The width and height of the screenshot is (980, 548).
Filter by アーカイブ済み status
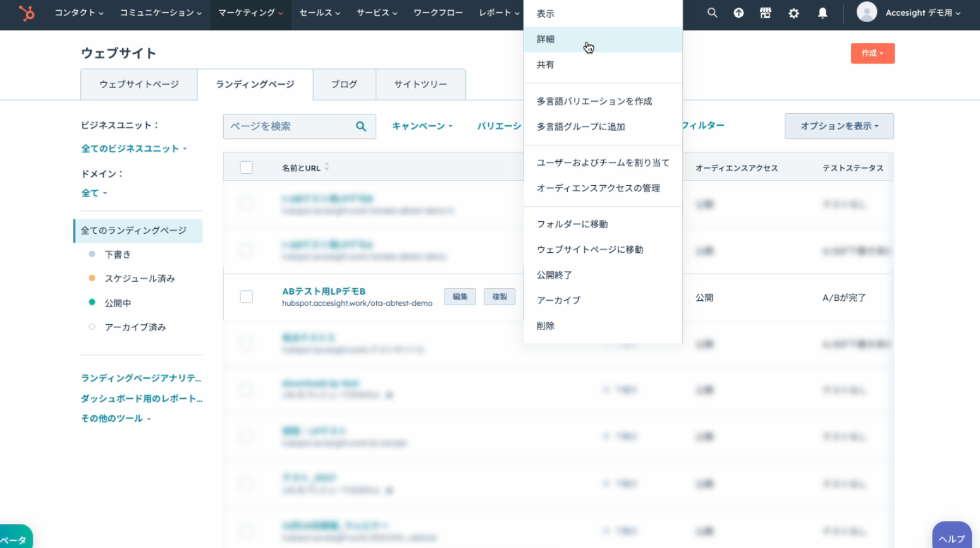135,327
